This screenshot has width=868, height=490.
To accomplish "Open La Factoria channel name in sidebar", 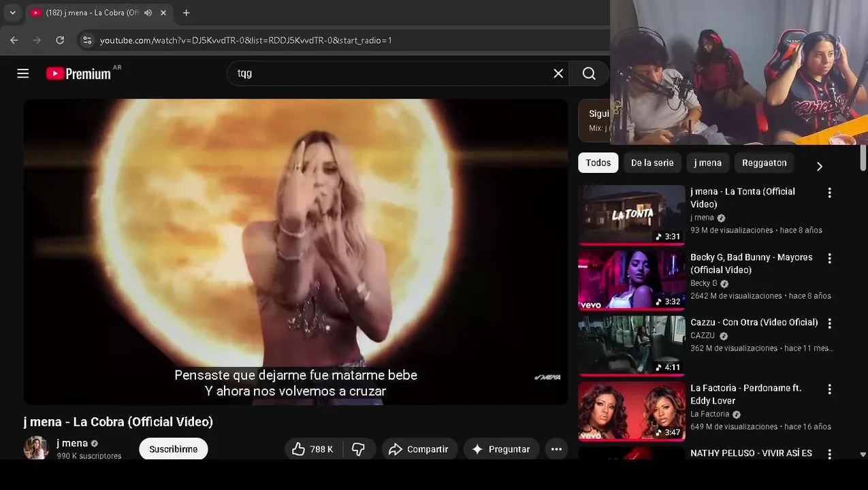I will 710,414.
